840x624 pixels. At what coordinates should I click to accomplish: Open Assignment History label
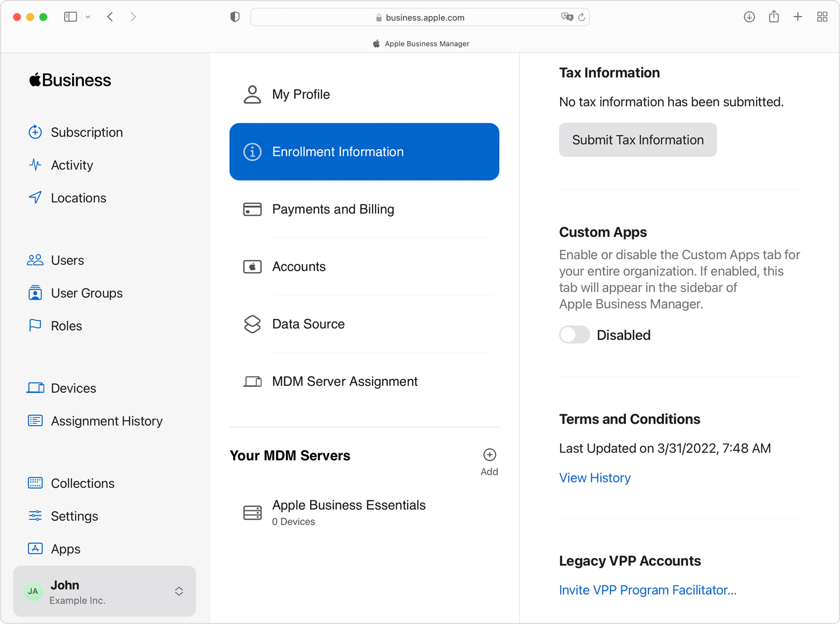tap(107, 421)
